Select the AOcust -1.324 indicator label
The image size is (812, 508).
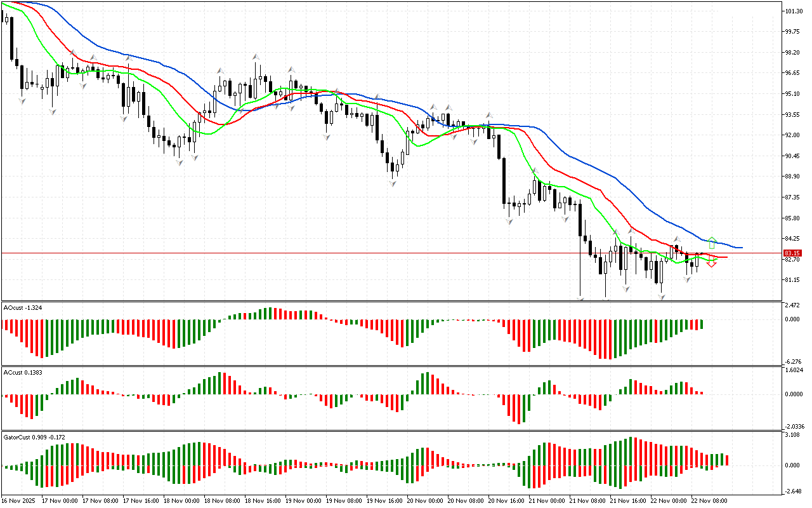[24, 307]
